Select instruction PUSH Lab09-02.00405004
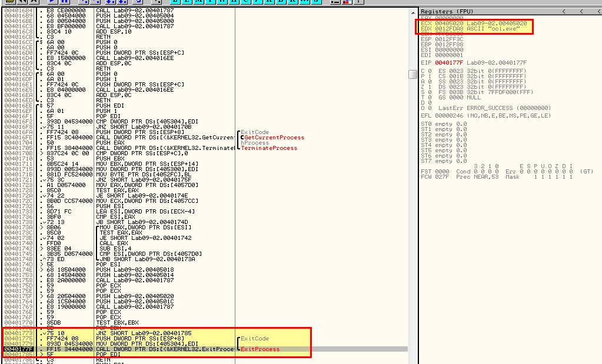 pyautogui.click(x=135, y=16)
